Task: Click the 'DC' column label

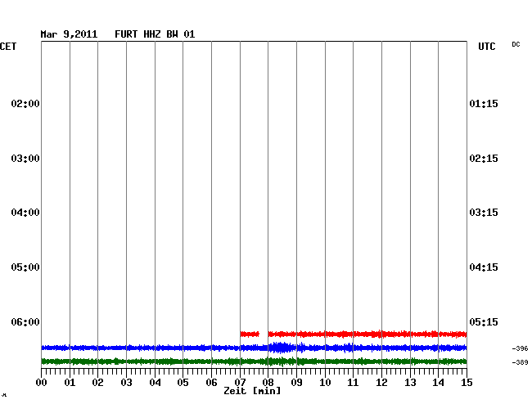Action: point(516,44)
